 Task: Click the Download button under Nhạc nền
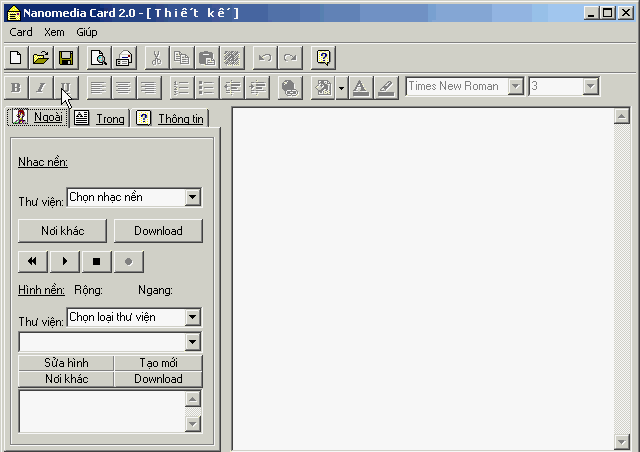click(x=158, y=231)
